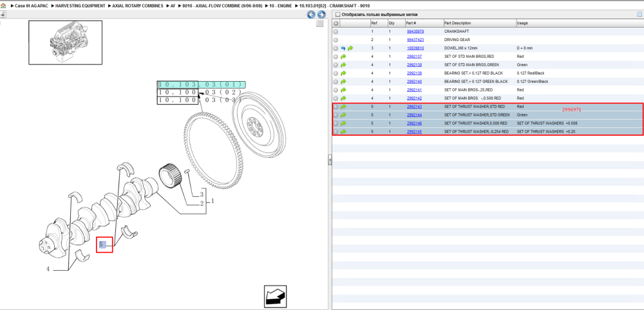Screen dimensions: 644x310
Task: Click green arrow for part 2992143
Action: pos(343,107)
